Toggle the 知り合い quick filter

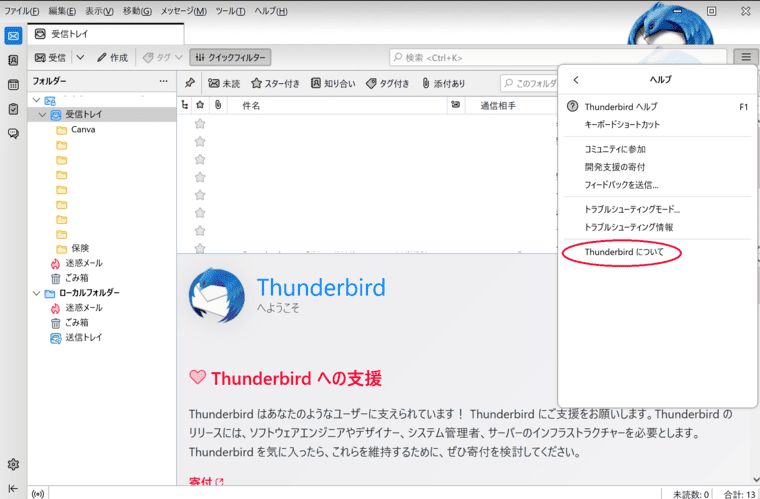tap(333, 83)
